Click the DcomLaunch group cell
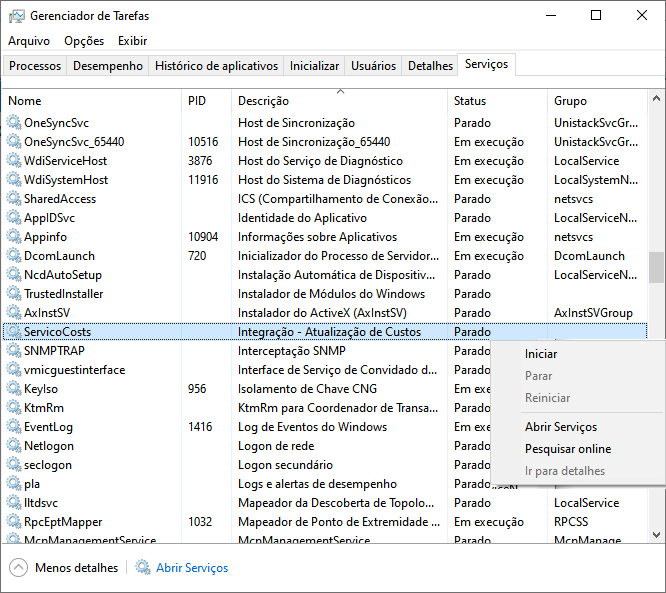 tap(589, 256)
